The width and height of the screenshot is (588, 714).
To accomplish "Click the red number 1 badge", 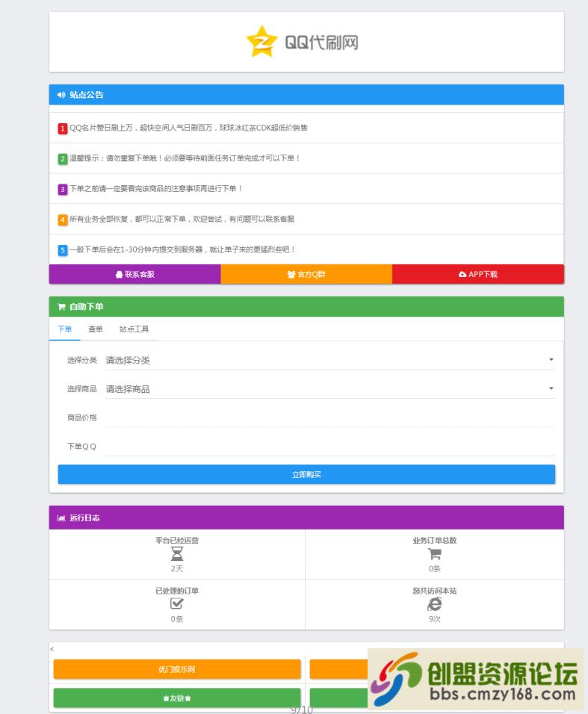I will click(63, 128).
